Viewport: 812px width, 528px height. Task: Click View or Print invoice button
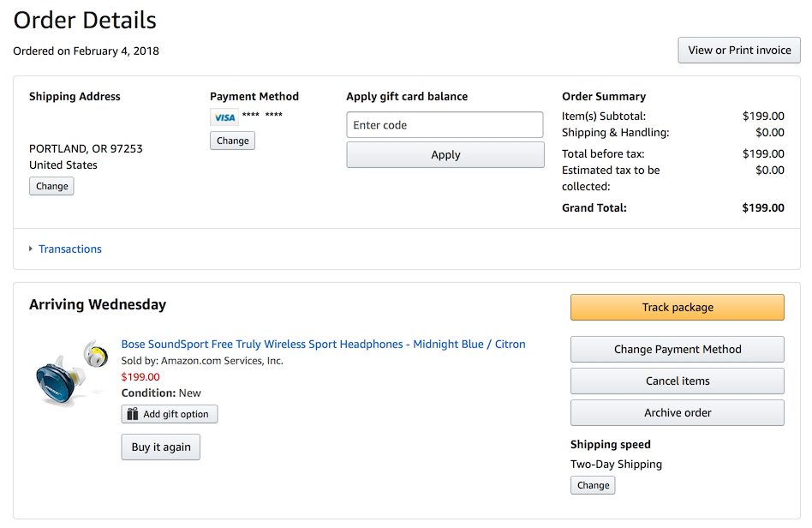pyautogui.click(x=739, y=51)
